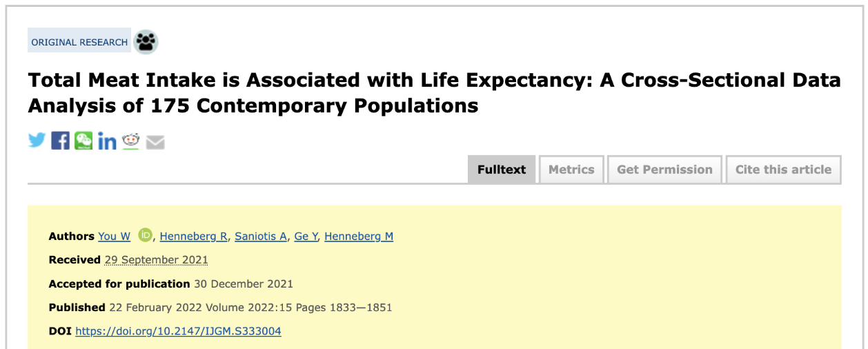The height and width of the screenshot is (349, 868).
Task: Share article on Twitter
Action: (x=37, y=141)
